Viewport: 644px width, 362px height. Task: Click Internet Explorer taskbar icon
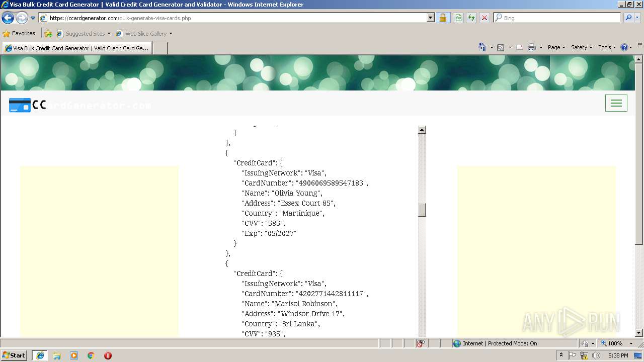coord(40,355)
